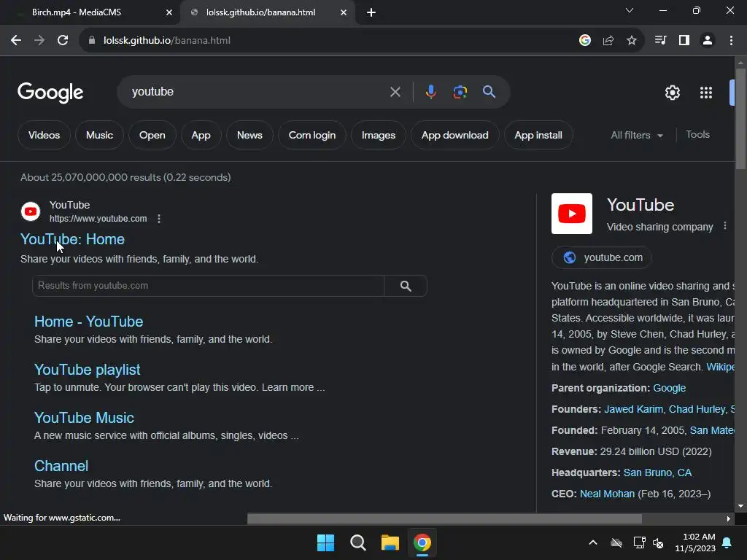Open Jawed Karim founder link
The image size is (747, 560).
pos(634,409)
